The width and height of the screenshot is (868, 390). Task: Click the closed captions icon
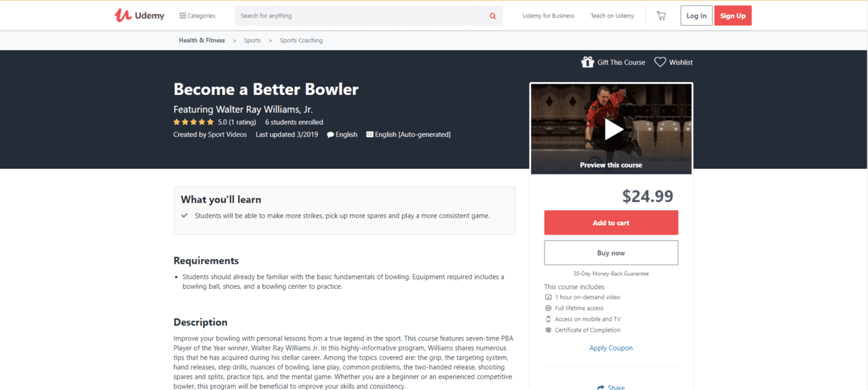point(370,134)
